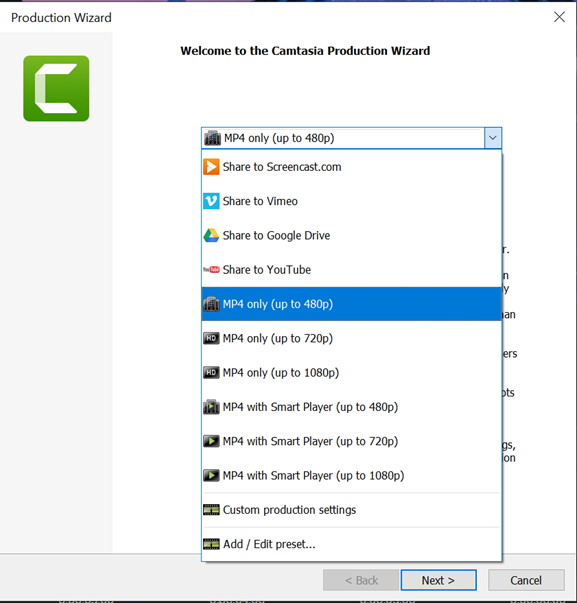Open Add / Edit preset... entry
The image size is (577, 603).
click(351, 544)
